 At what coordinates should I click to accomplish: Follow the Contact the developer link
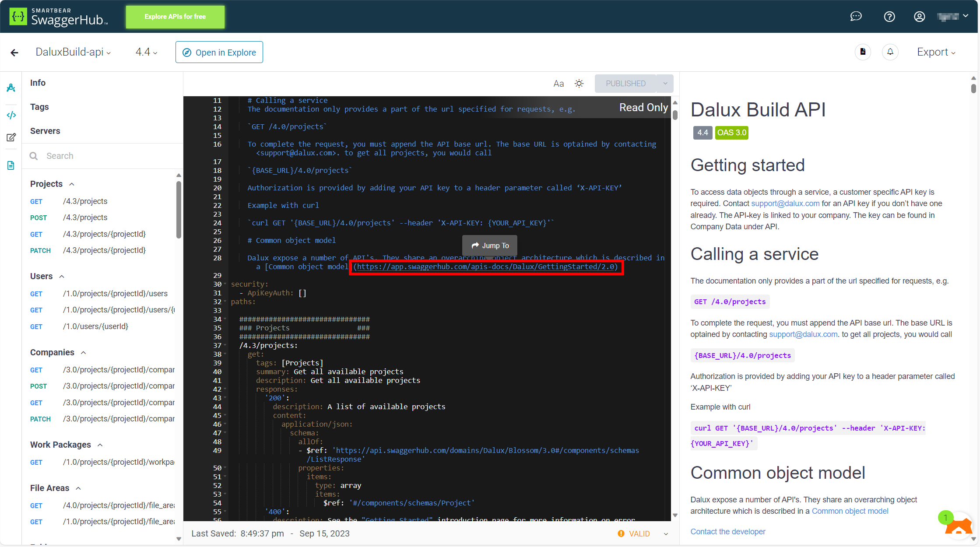click(727, 531)
